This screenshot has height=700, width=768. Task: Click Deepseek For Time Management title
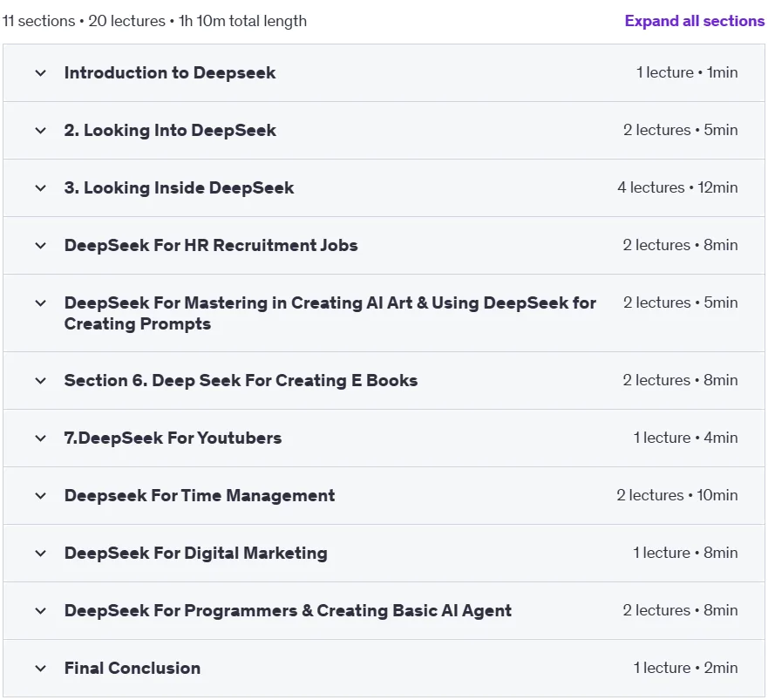coord(200,496)
